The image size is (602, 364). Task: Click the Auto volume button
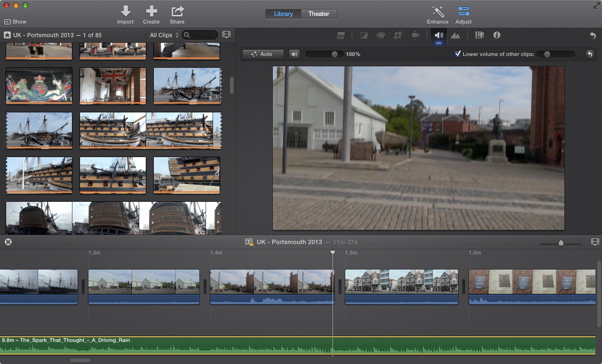pyautogui.click(x=263, y=54)
